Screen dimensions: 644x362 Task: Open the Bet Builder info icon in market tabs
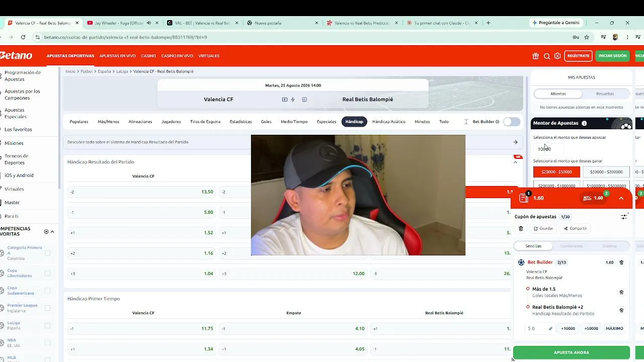coord(498,122)
